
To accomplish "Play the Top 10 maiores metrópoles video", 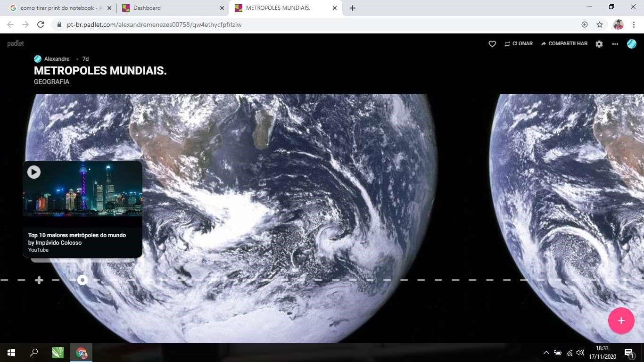I will pyautogui.click(x=34, y=172).
